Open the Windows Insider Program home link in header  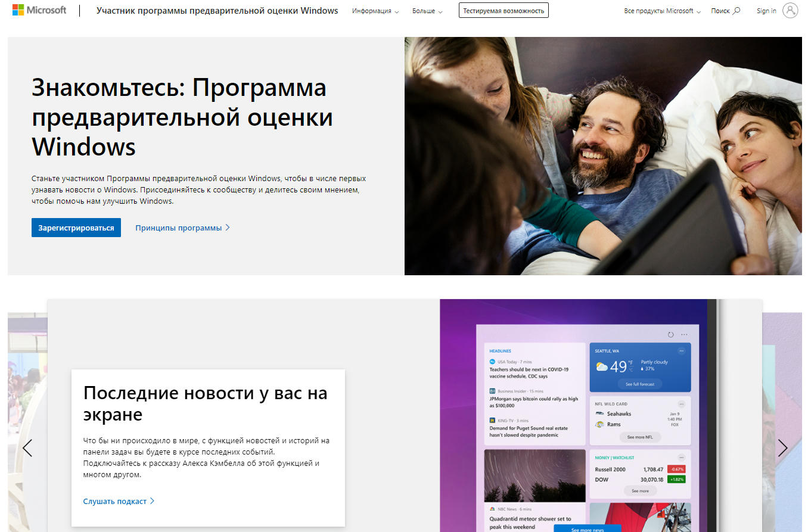[217, 11]
